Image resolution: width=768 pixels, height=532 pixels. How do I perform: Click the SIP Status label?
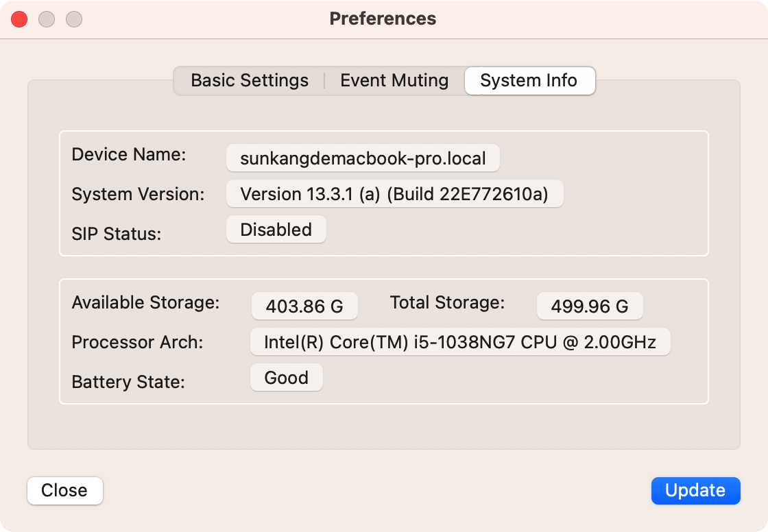pos(116,234)
